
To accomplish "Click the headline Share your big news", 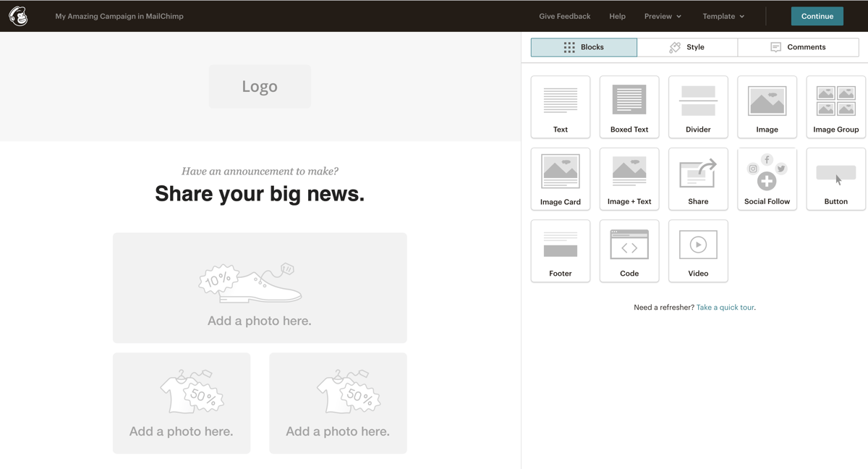I will coord(260,194).
